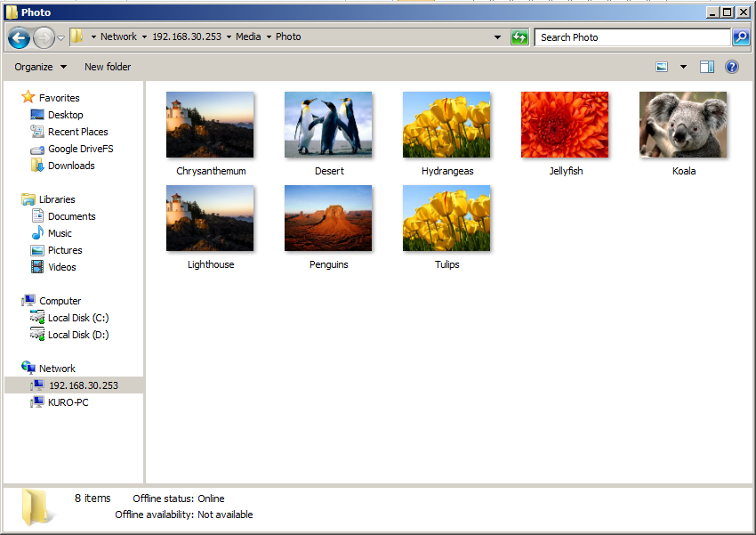Click inside the Search Photo box
The height and width of the screenshot is (535, 756).
623,36
